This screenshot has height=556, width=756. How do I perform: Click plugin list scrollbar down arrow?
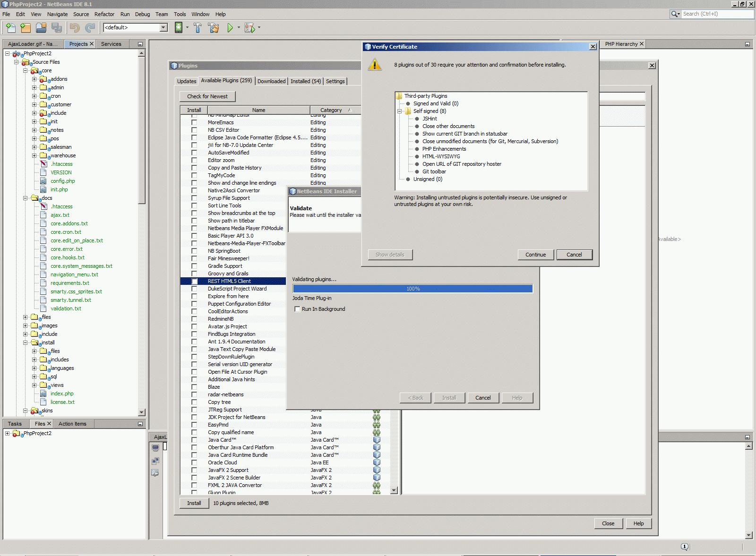coord(394,490)
